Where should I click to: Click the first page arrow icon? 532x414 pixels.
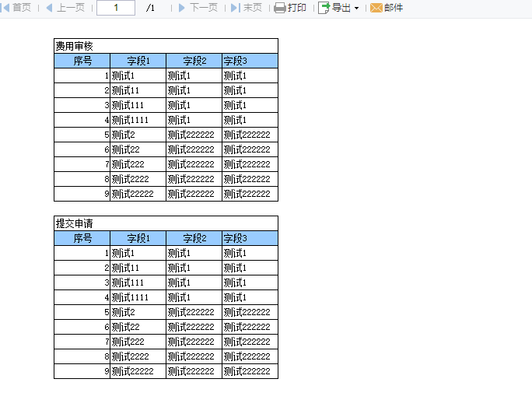click(5, 8)
